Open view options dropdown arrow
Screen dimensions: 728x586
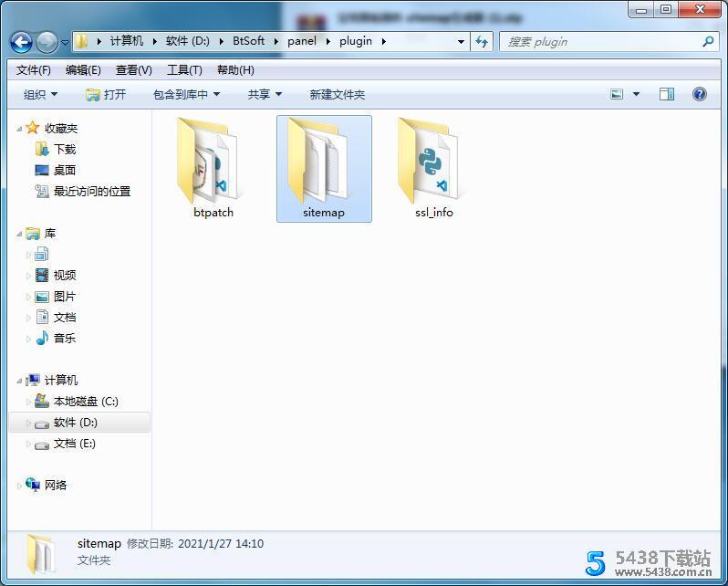coord(636,95)
